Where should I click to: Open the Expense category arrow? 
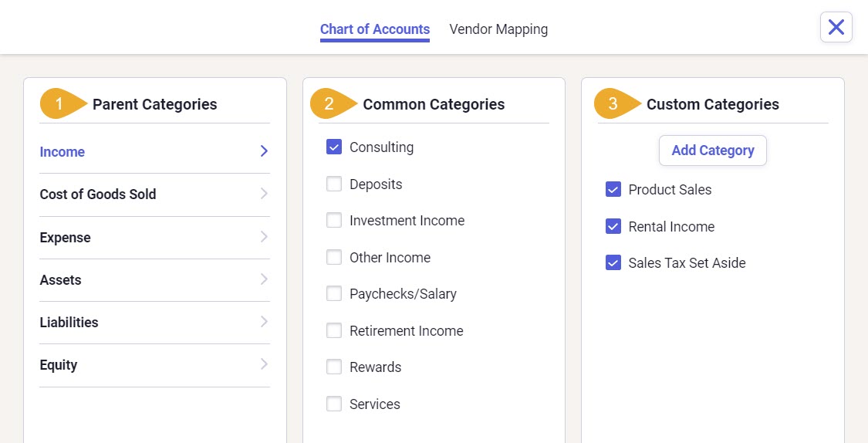[x=264, y=236]
